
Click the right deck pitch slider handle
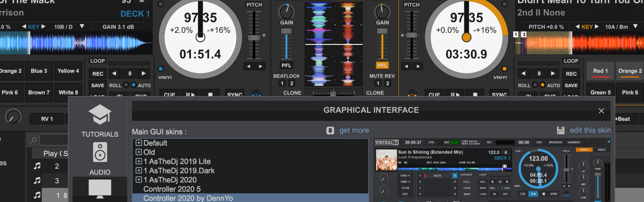(412, 35)
